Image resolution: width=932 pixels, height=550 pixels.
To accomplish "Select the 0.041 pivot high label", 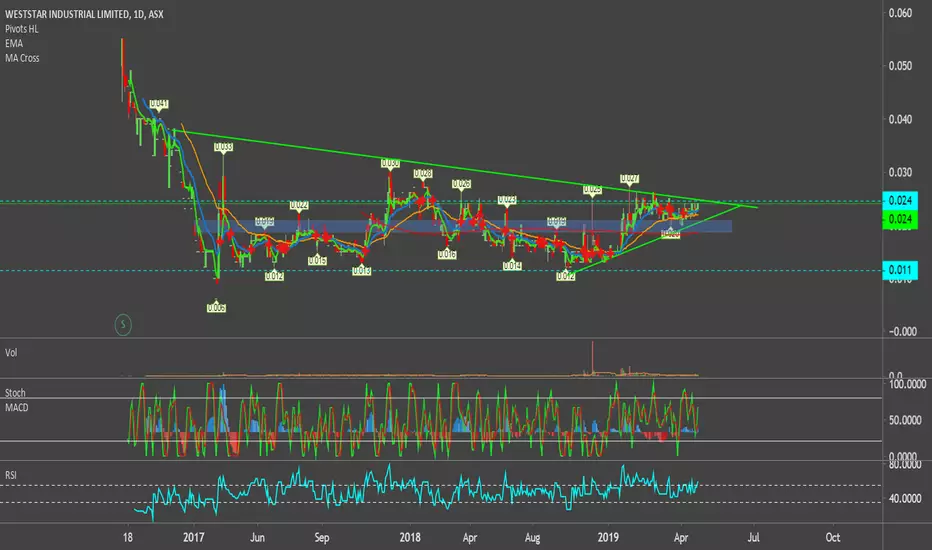I will pyautogui.click(x=159, y=103).
